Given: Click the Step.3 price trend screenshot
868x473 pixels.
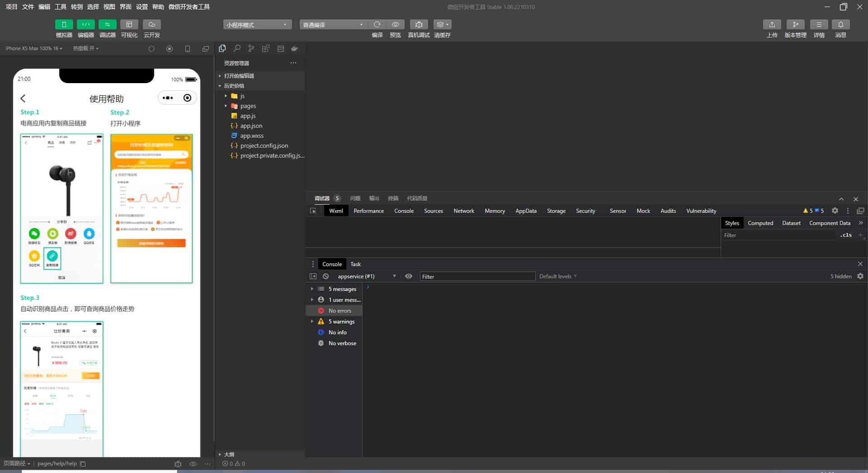Looking at the screenshot, I should [61, 389].
